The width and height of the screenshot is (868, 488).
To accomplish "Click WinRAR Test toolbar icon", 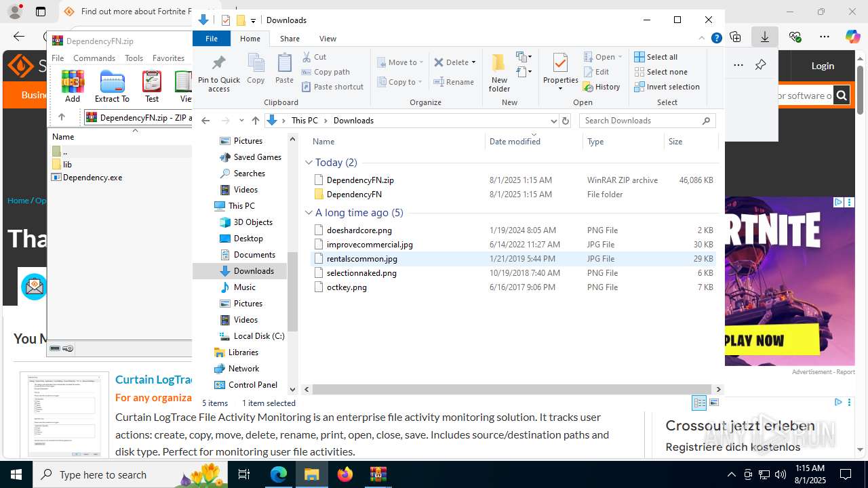I will click(152, 86).
